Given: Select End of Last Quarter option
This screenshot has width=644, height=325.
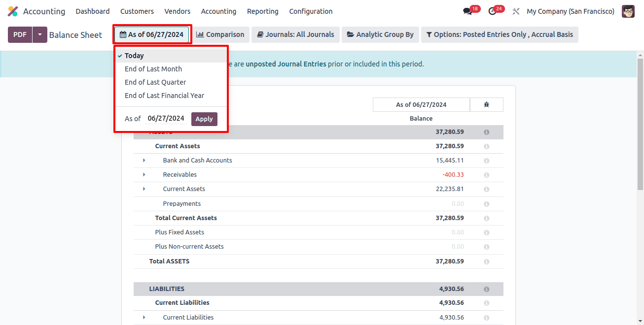Looking at the screenshot, I should pos(171,82).
